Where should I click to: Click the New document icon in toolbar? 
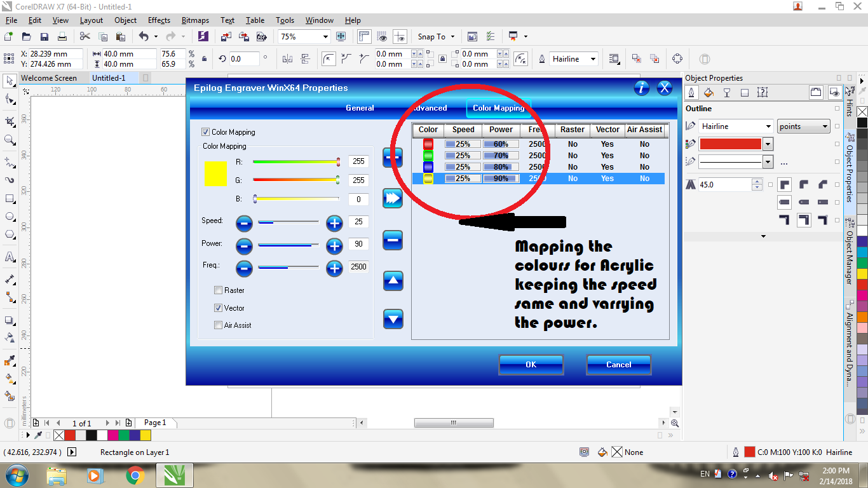coord(9,37)
